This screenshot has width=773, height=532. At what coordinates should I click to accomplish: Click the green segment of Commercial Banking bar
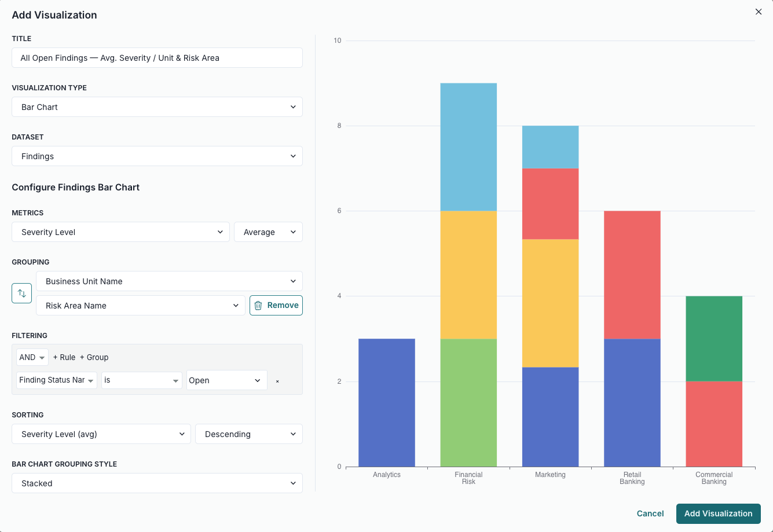coord(714,339)
